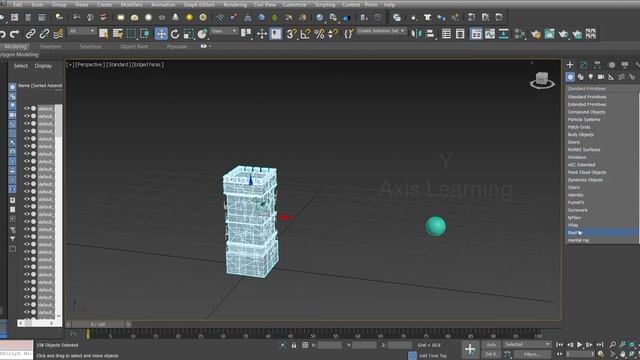Switch to the Freeform ribbon tab
The height and width of the screenshot is (360, 640).
(51, 47)
